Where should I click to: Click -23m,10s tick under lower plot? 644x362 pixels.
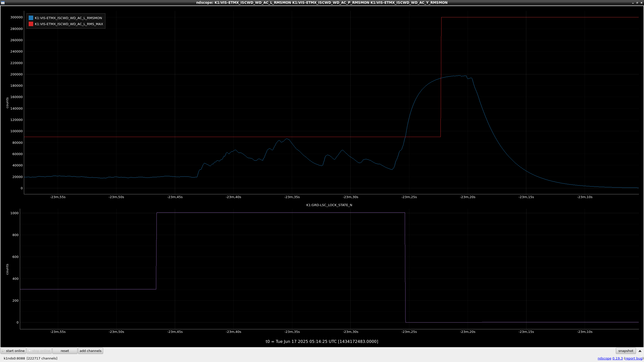(585, 332)
